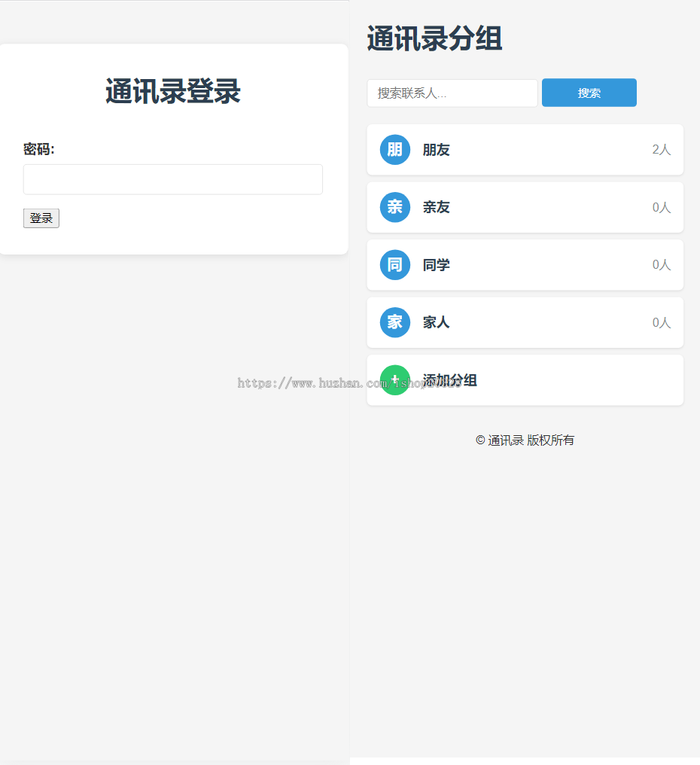The width and height of the screenshot is (700, 765).
Task: Open the 同学 group name
Action: pos(436,265)
